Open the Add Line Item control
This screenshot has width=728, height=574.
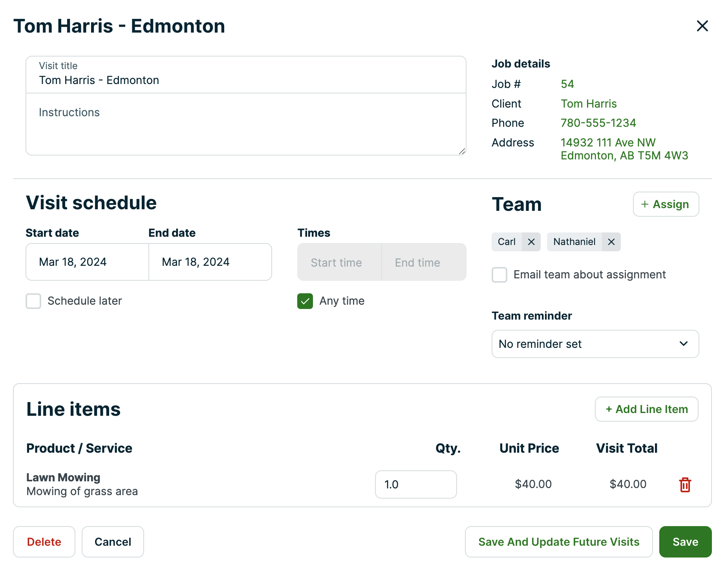coord(646,409)
